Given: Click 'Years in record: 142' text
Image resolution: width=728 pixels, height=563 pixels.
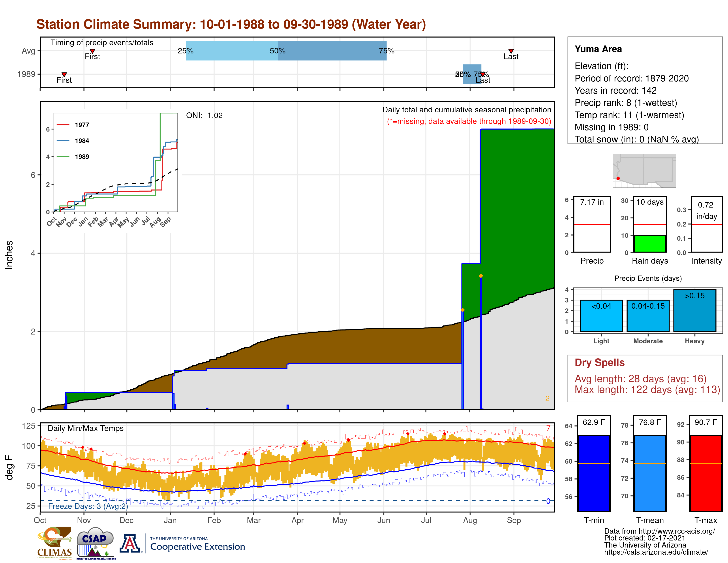Looking at the screenshot, I should click(x=616, y=90).
